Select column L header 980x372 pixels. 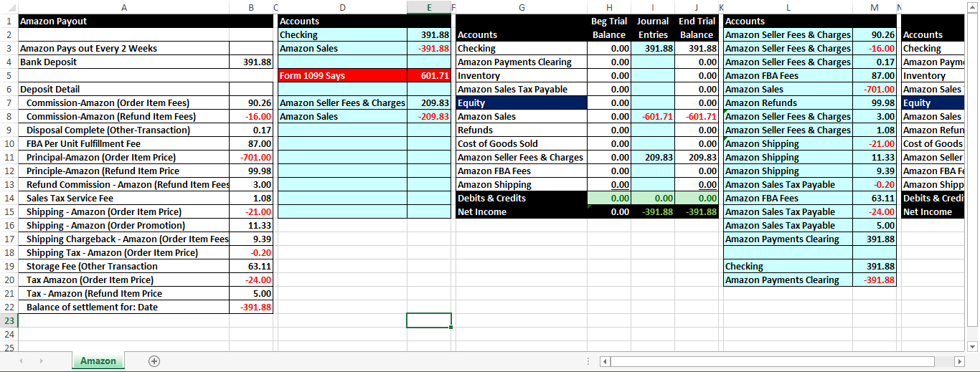pyautogui.click(x=788, y=7)
